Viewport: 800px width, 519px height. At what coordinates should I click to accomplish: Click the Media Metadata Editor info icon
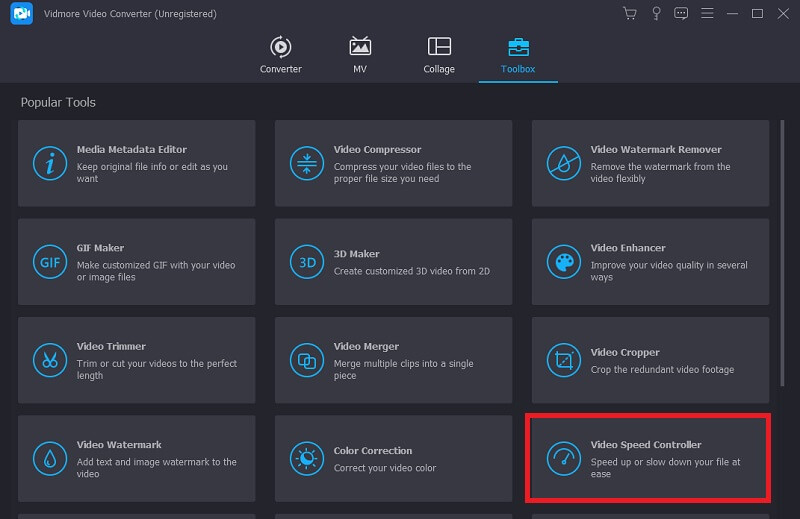point(48,163)
